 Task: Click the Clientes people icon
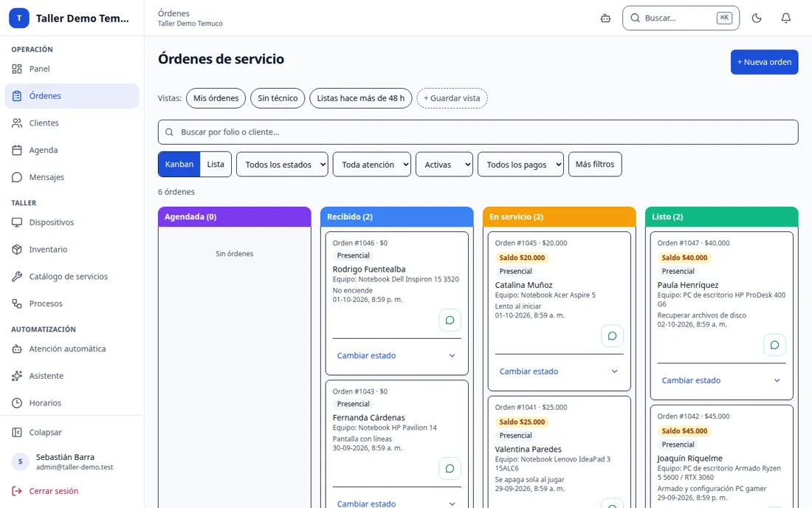tap(17, 123)
